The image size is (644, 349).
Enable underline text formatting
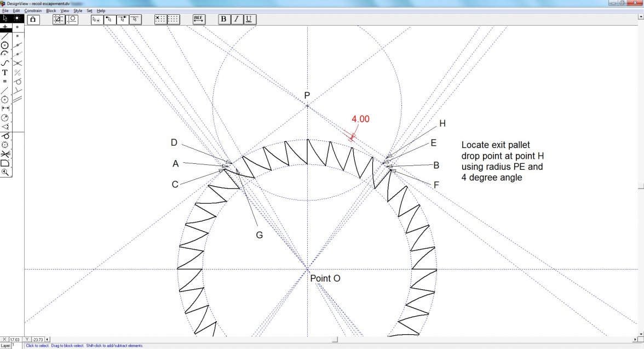(249, 19)
